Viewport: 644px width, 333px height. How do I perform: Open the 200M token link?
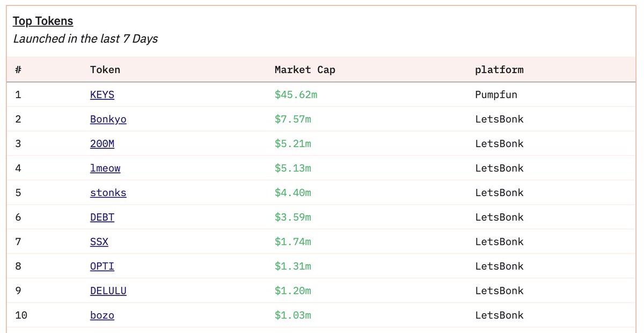point(102,143)
